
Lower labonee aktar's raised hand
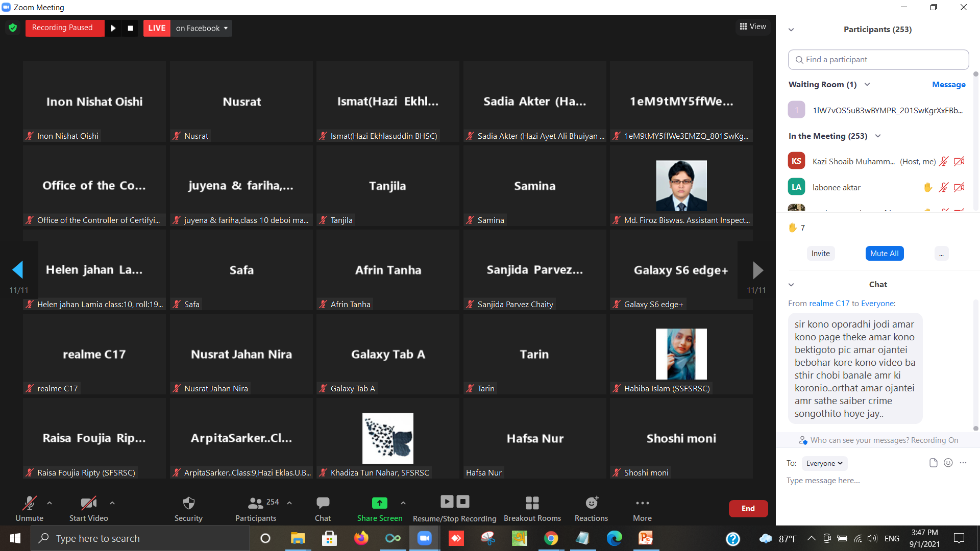[928, 187]
